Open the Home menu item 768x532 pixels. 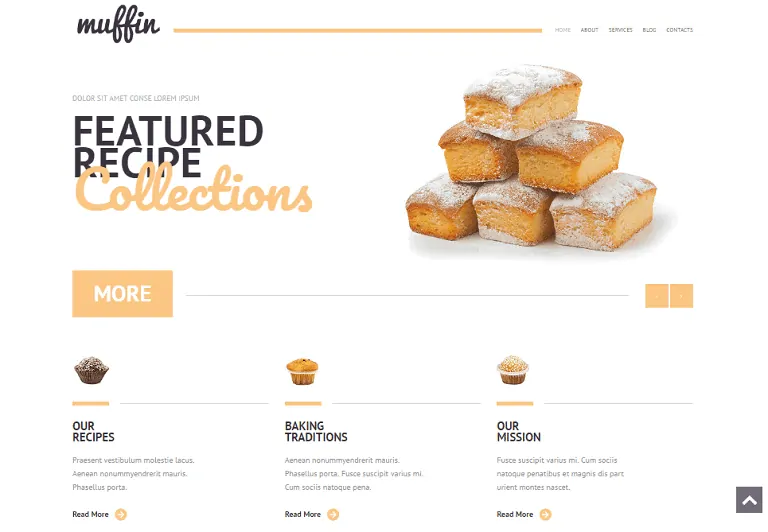point(563,30)
